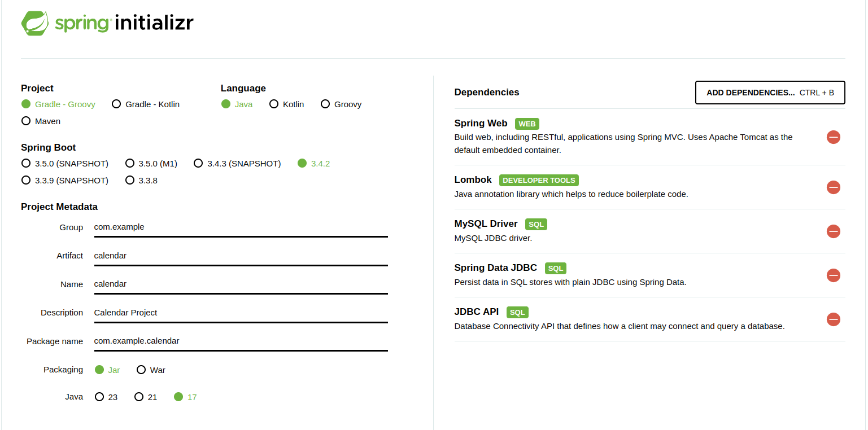Choose Spring Boot 3.3.8 version
This screenshot has height=430, width=868.
point(141,180)
